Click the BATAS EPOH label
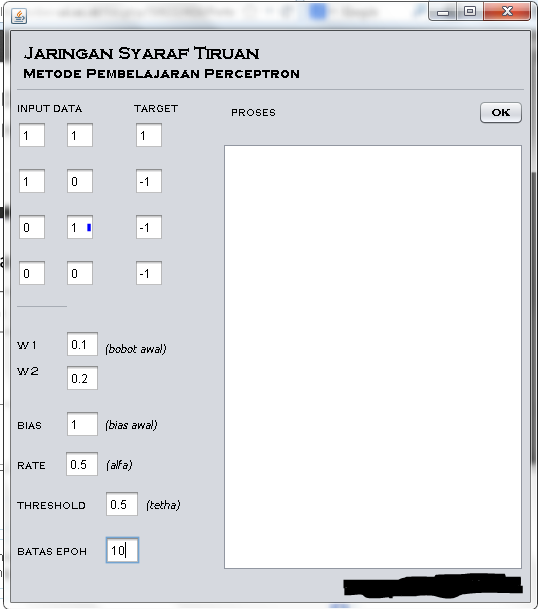538x609 pixels. 52,552
